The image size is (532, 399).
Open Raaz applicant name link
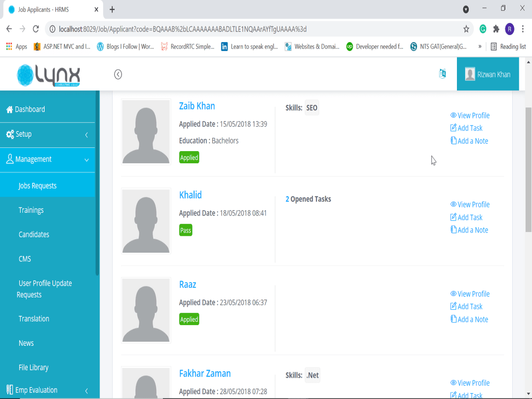point(188,284)
